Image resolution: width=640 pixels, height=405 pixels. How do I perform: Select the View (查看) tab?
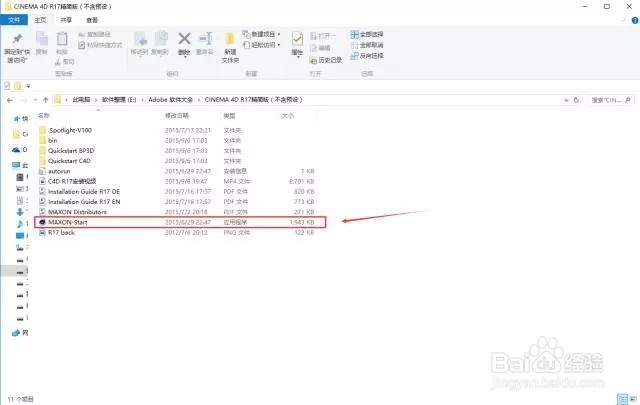click(92, 20)
